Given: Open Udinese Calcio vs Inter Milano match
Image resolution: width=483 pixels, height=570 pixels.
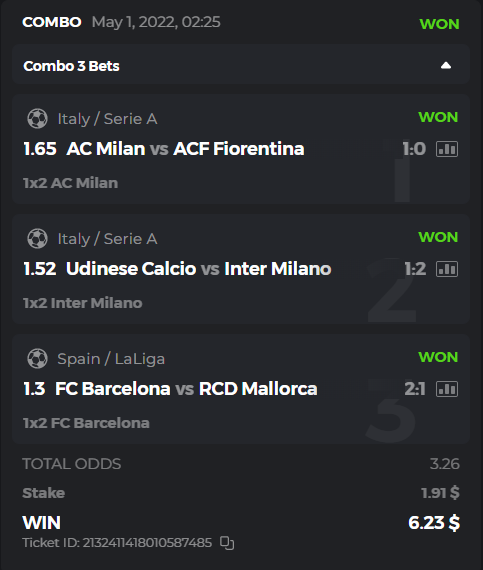Looking at the screenshot, I should coord(198,269).
